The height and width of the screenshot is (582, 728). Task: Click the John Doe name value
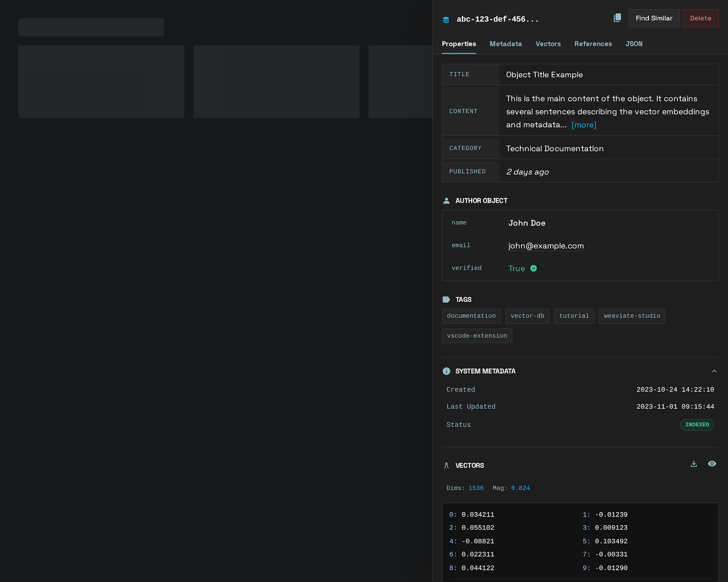527,223
